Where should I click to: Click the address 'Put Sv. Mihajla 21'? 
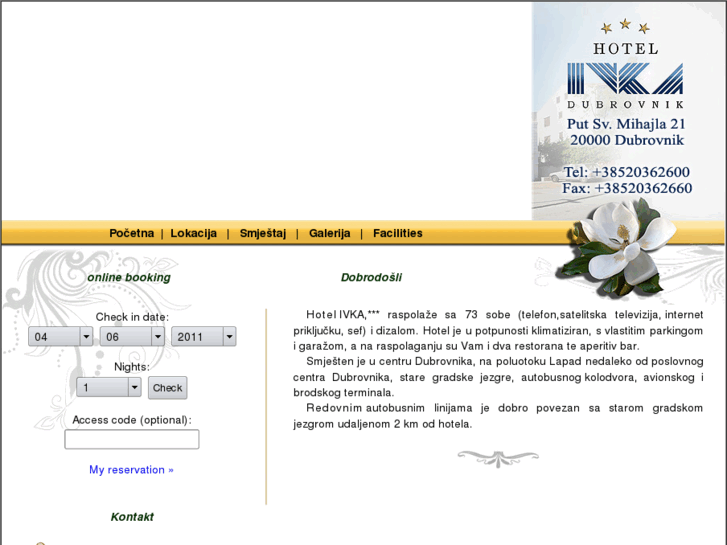click(626, 124)
